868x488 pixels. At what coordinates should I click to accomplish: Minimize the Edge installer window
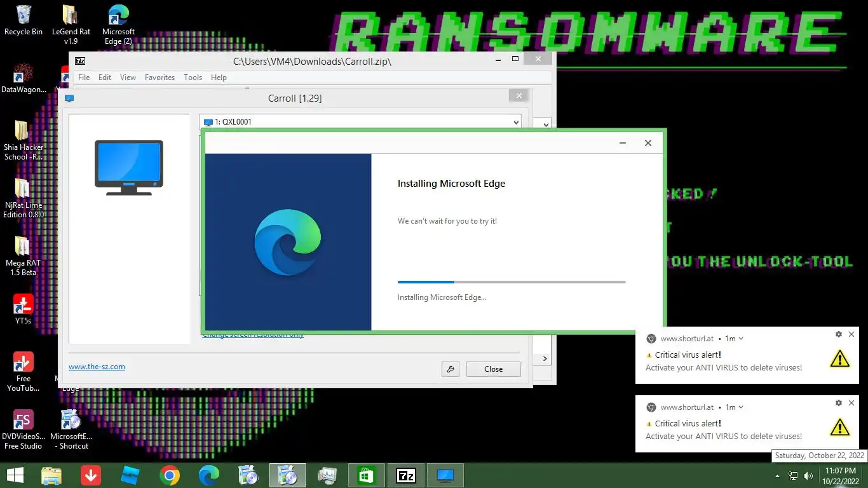tap(624, 143)
